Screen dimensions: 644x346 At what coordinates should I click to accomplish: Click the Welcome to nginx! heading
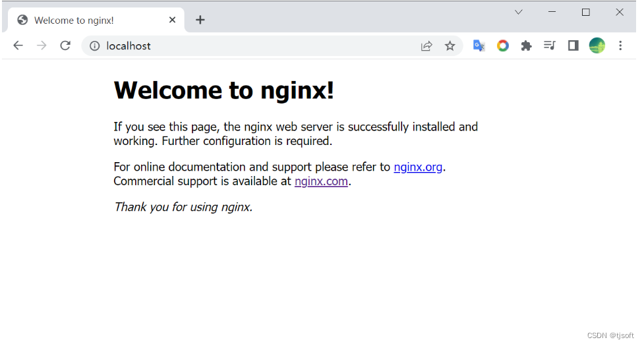[224, 90]
